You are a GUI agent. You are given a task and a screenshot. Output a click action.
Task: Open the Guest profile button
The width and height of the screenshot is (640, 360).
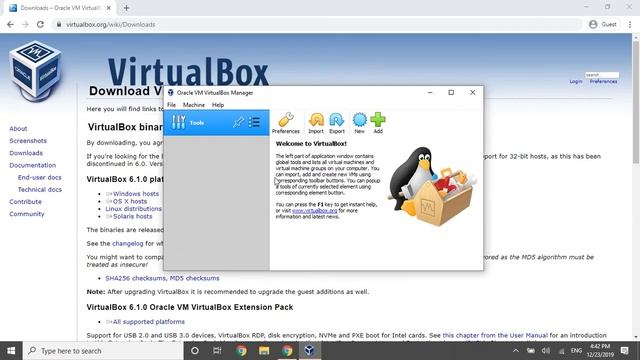click(603, 24)
